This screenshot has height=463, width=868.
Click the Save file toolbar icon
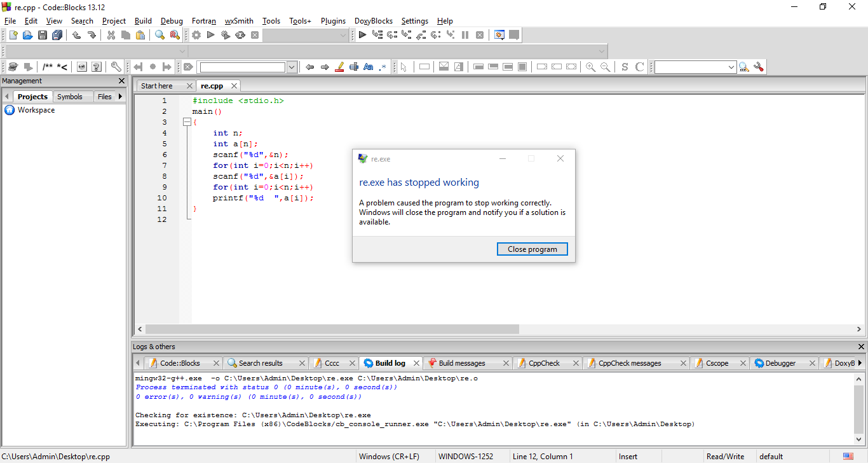pyautogui.click(x=43, y=36)
